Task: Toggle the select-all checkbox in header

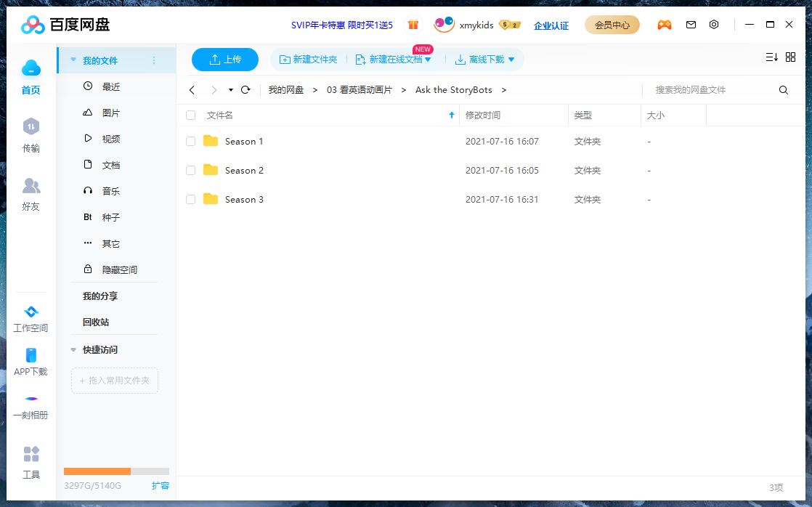Action: tap(190, 115)
